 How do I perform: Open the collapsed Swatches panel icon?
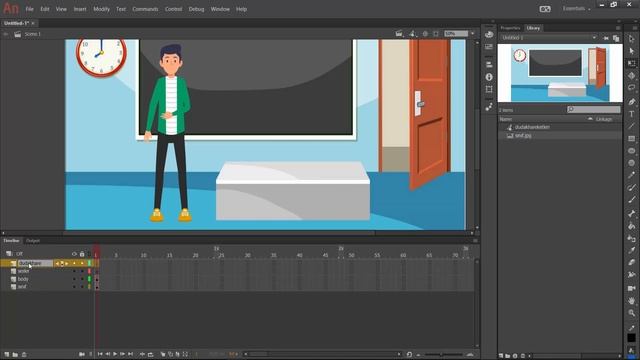(489, 47)
